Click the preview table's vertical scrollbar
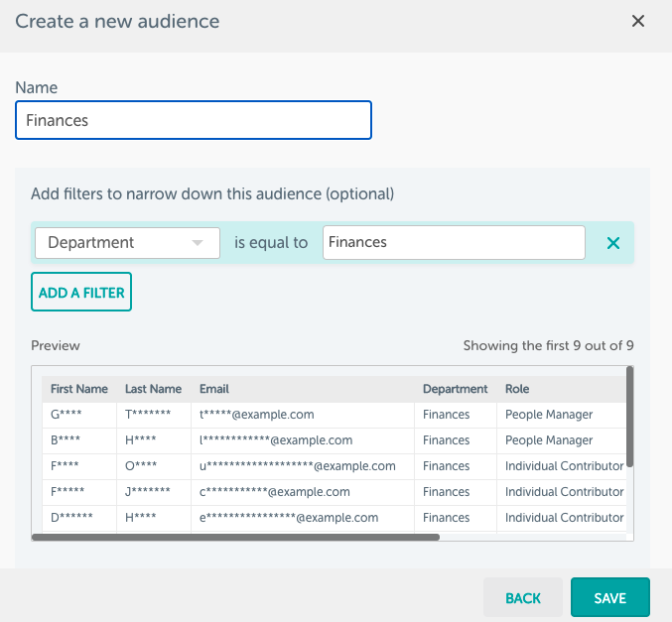Image resolution: width=672 pixels, height=622 pixels. tap(630, 417)
